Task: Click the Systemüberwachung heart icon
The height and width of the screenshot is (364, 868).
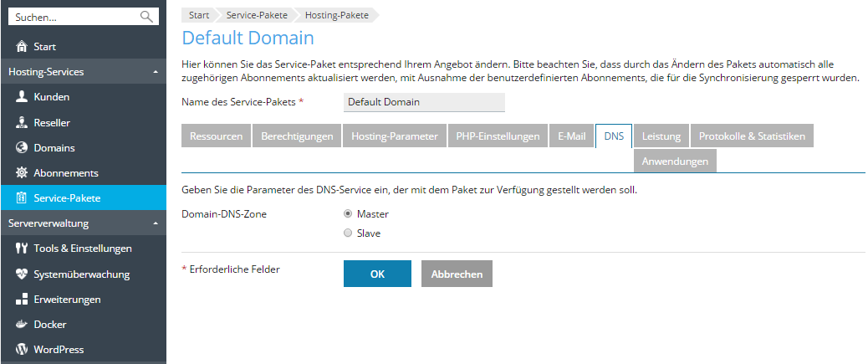Action: 23,274
